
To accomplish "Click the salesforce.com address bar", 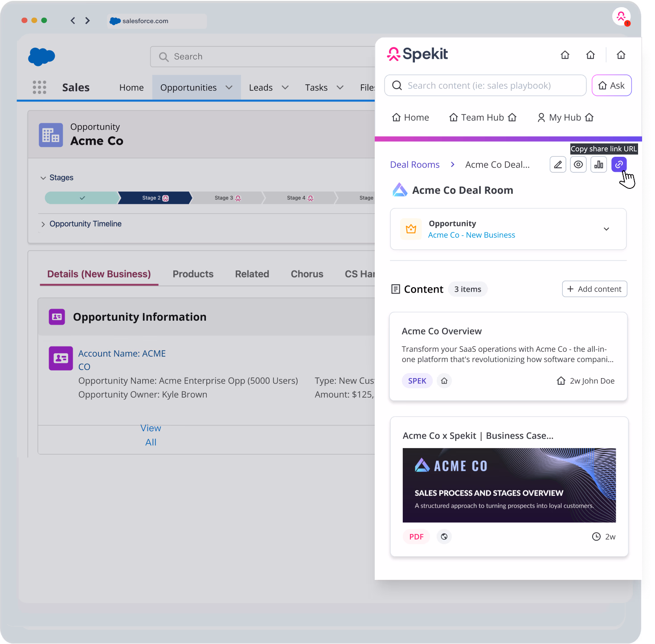I will pos(157,21).
